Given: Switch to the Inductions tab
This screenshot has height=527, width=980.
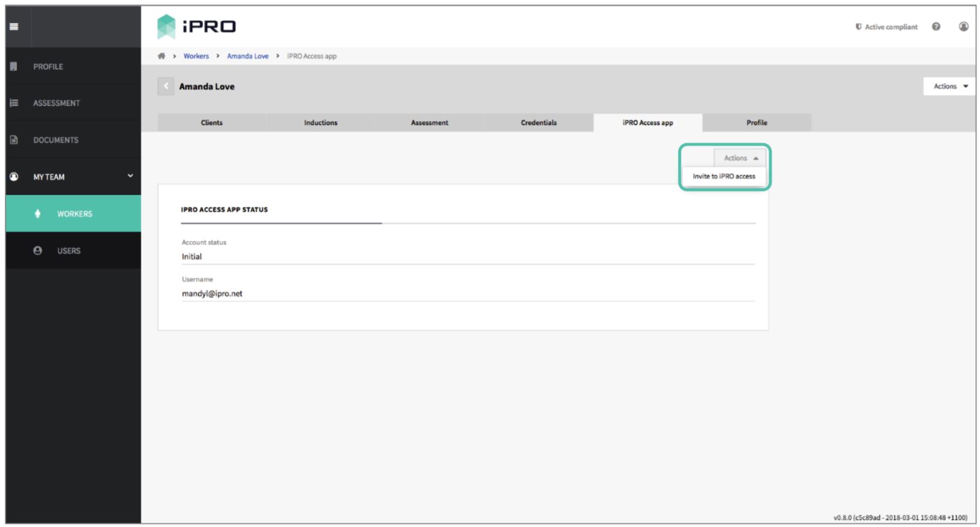Looking at the screenshot, I should (321, 123).
